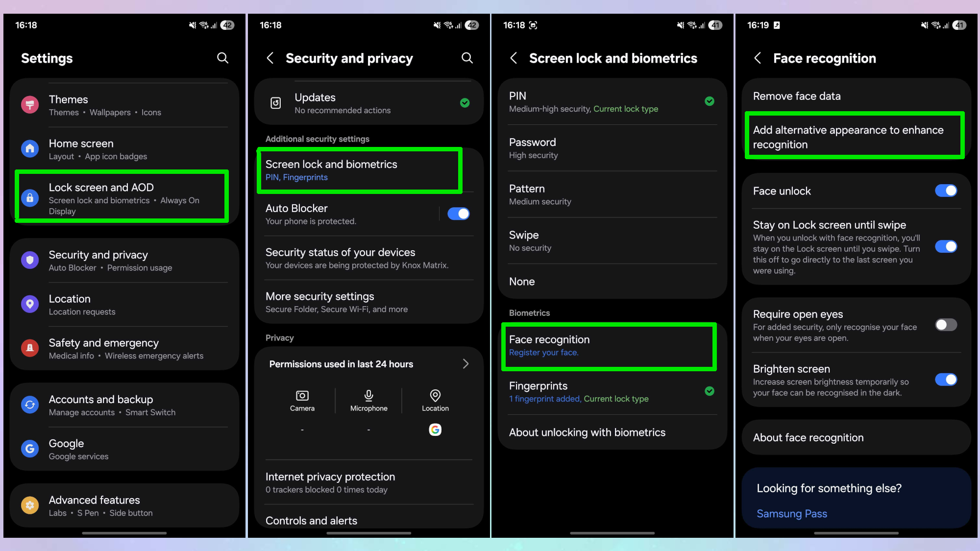Click the search icon on Security and privacy
This screenshot has width=980, height=551.
(x=467, y=58)
